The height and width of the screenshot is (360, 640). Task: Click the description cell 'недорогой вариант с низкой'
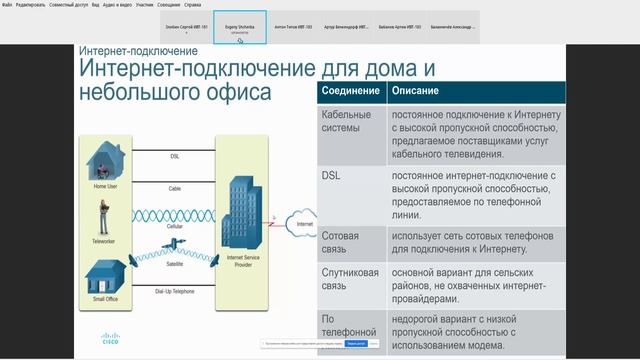[x=476, y=332]
